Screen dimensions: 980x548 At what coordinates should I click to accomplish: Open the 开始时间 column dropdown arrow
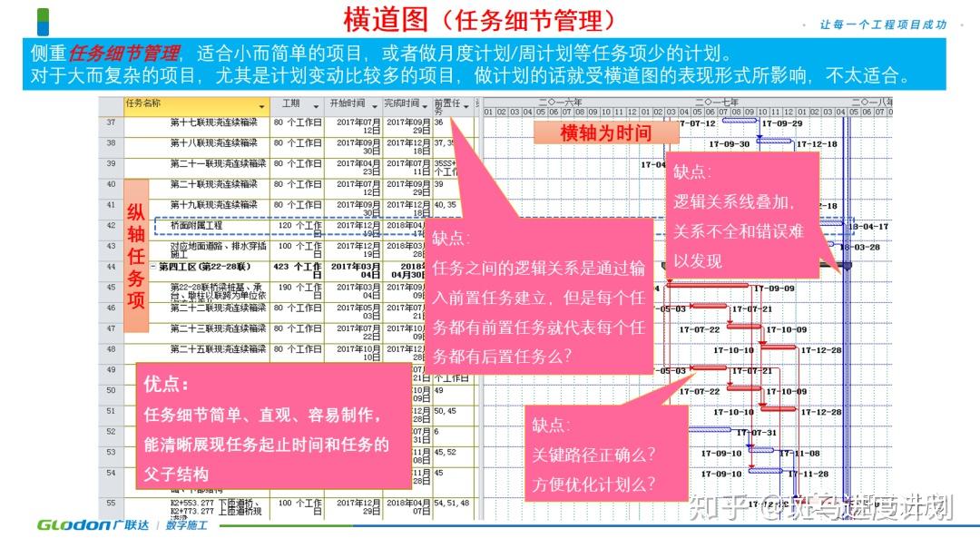375,106
